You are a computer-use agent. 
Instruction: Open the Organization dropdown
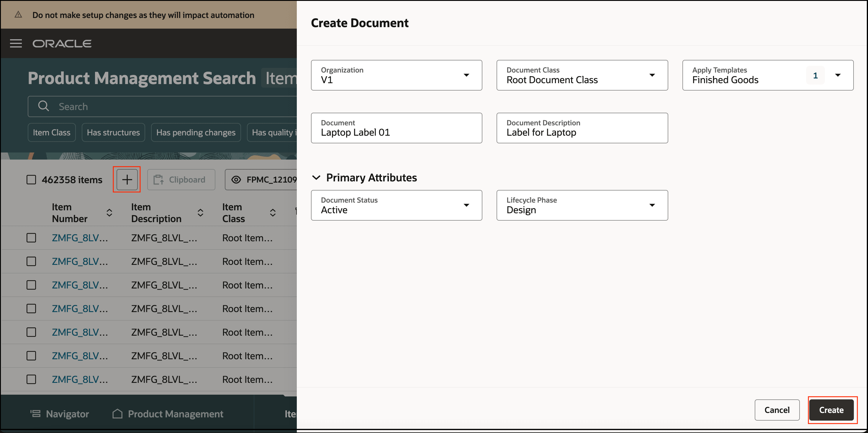(466, 75)
